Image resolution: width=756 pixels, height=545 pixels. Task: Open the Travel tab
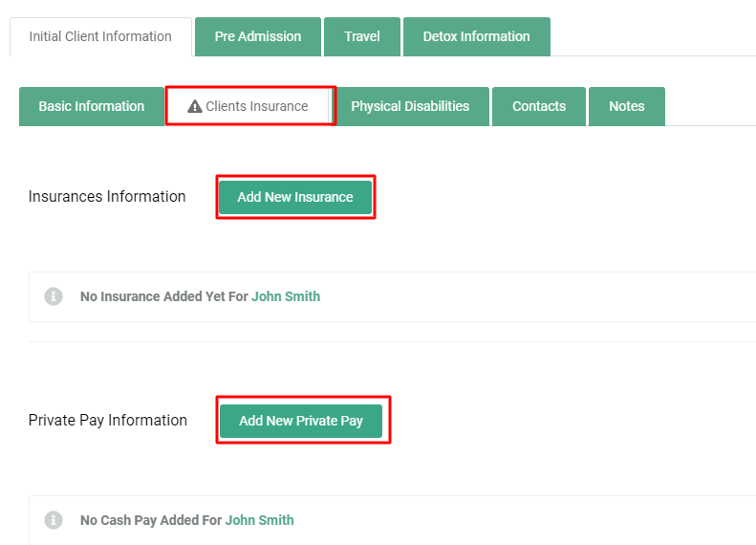point(362,36)
